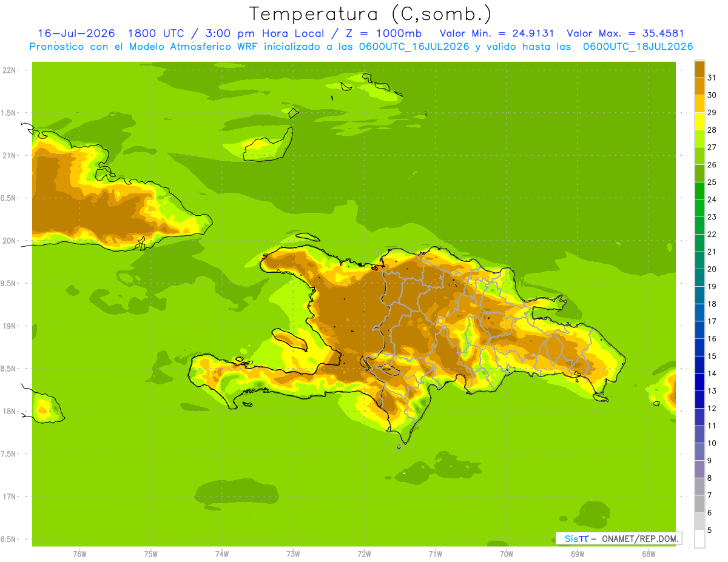Image resolution: width=728 pixels, height=562 pixels.
Task: Click legend swatch between 12 and 13
Action: [x=699, y=400]
